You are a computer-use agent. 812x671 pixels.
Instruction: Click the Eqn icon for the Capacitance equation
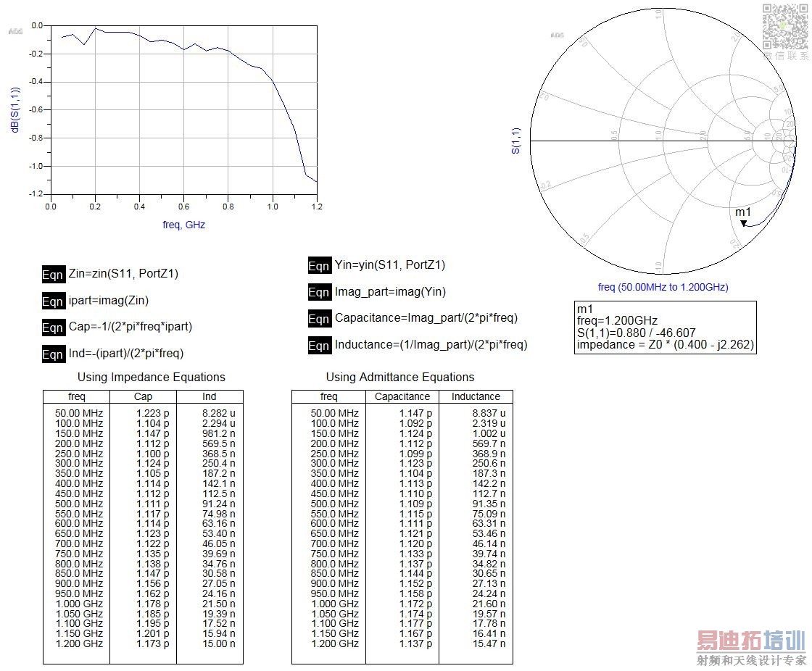coord(320,319)
